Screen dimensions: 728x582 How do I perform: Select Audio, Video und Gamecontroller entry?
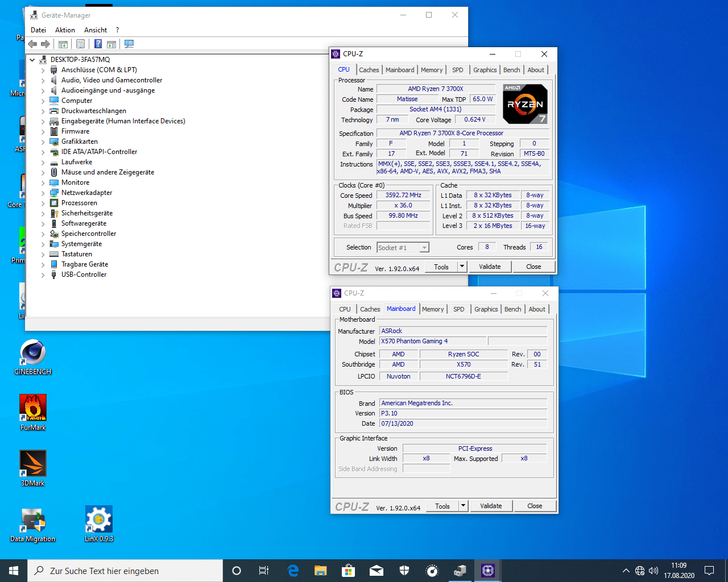click(x=111, y=80)
